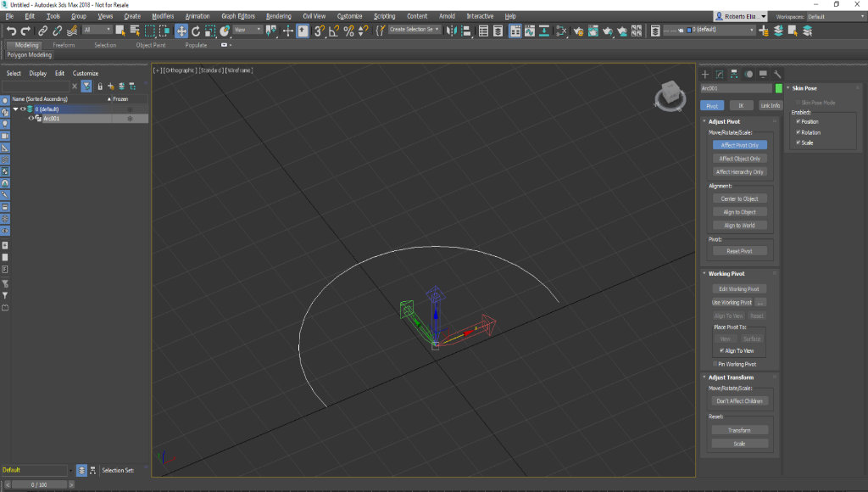This screenshot has height=492, width=868.
Task: Open the reference coordinate View dropdown
Action: point(248,30)
